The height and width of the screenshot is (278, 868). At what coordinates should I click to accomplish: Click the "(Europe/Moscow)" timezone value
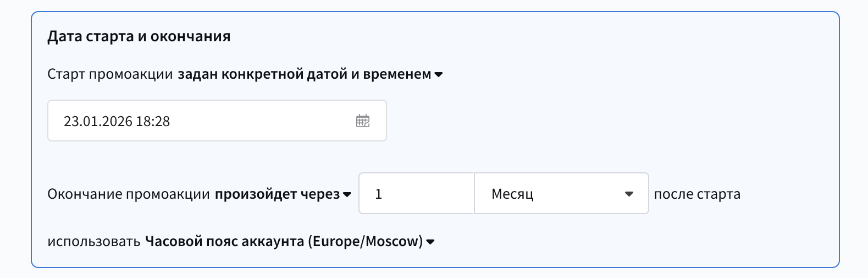coord(366,241)
